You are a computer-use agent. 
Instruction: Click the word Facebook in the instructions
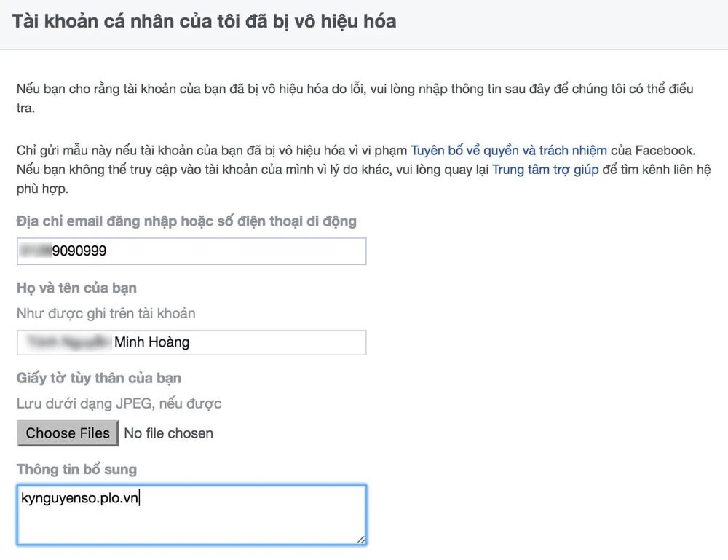click(x=649, y=150)
